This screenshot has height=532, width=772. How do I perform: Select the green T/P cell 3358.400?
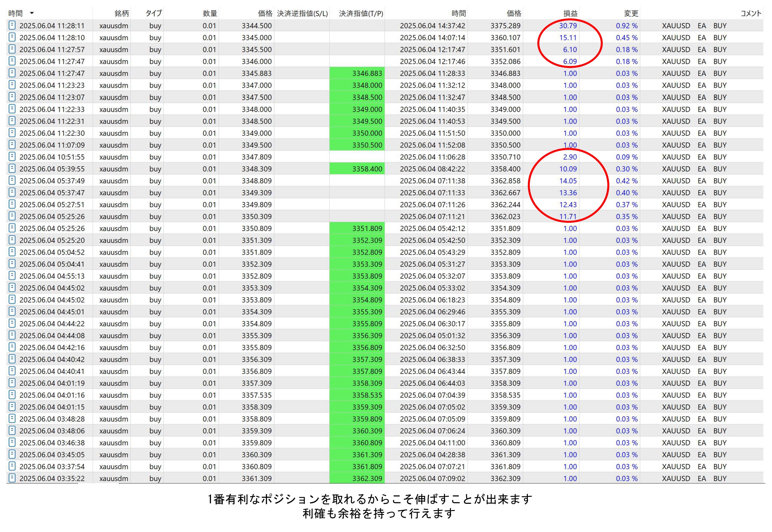click(367, 169)
